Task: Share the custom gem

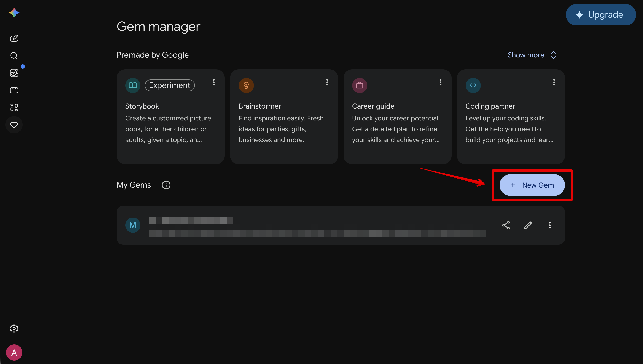Action: (x=506, y=225)
